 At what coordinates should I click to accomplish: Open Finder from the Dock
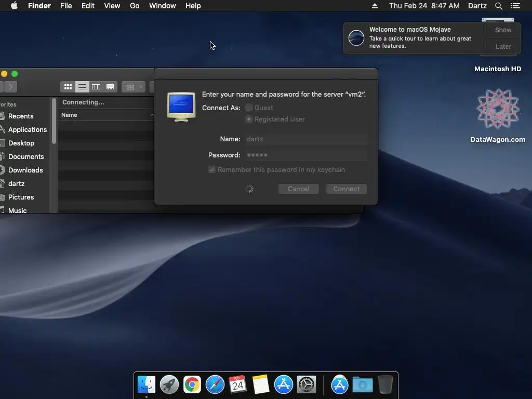click(146, 384)
